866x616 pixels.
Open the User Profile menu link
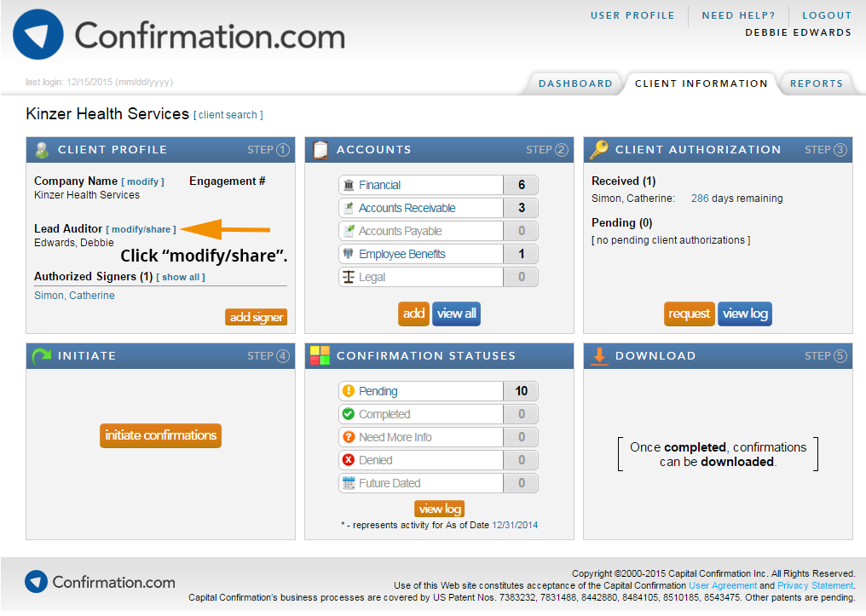pyautogui.click(x=632, y=15)
